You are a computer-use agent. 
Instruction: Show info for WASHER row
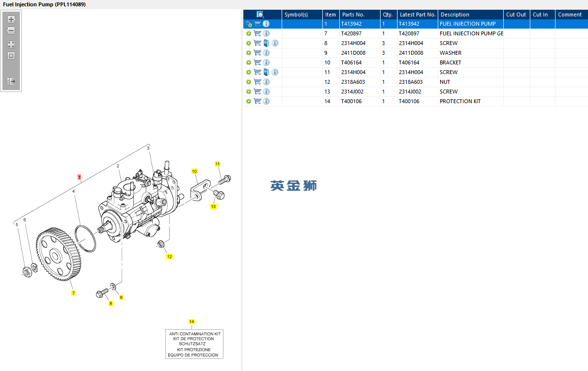(266, 53)
